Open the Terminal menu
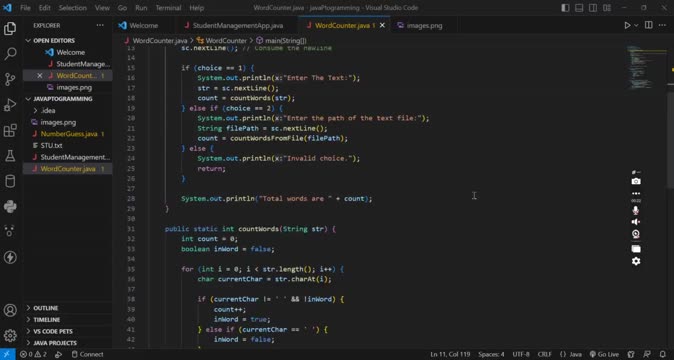This screenshot has width=674, height=360. point(168,8)
